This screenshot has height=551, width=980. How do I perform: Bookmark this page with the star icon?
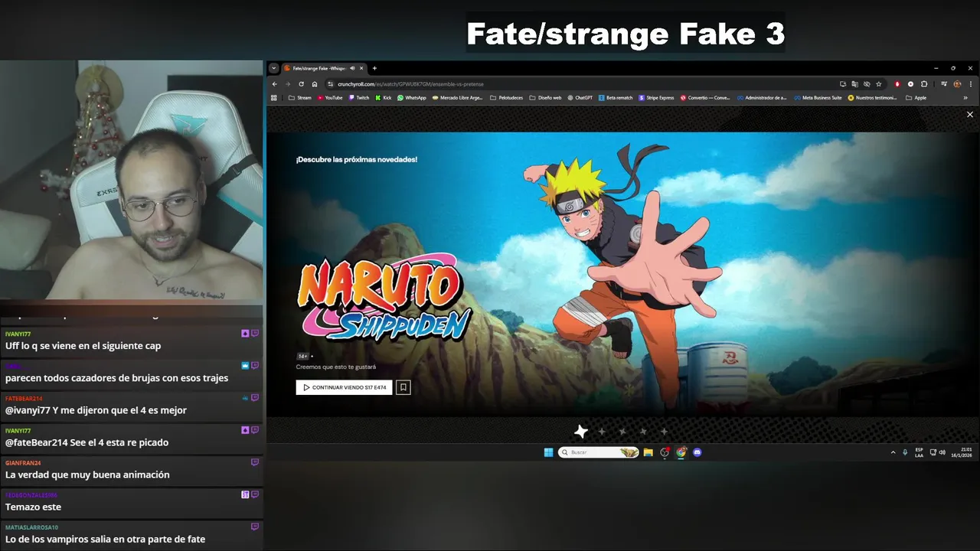coord(879,84)
